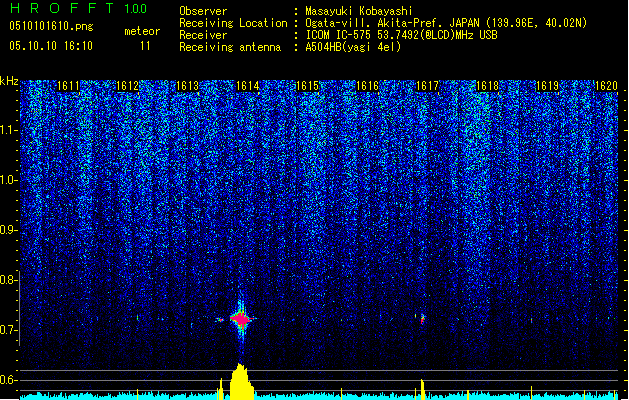This screenshot has width=629, height=400.
Task: Click the kHz axis unit label
Action: pos(9,81)
